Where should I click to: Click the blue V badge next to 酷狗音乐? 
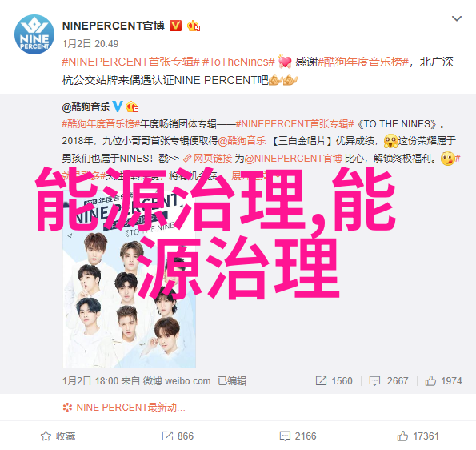click(x=118, y=106)
